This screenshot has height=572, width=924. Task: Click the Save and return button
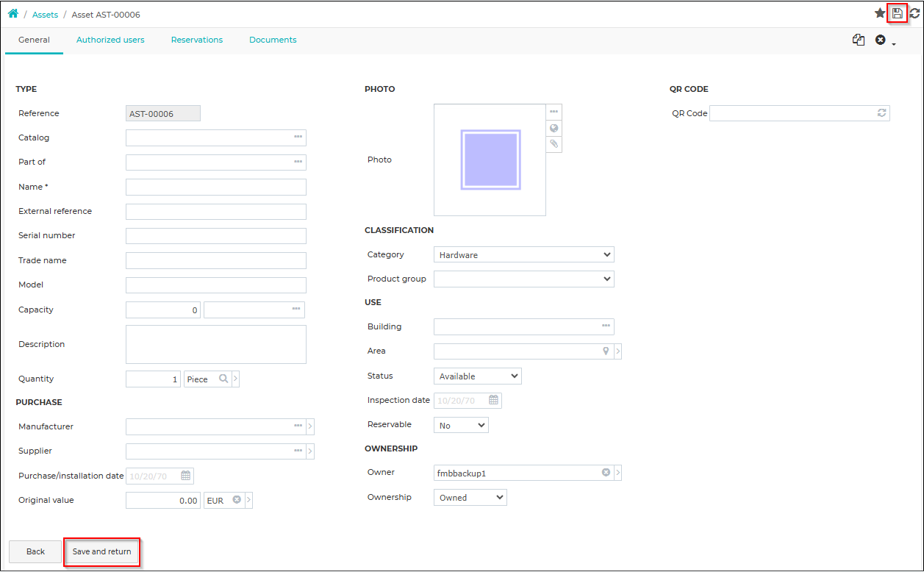tap(102, 551)
